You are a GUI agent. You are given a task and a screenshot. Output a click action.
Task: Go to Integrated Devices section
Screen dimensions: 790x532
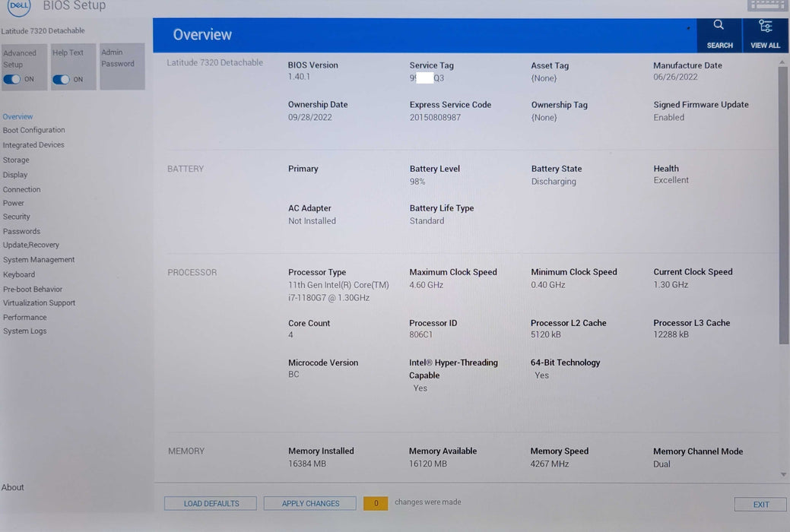coord(33,144)
